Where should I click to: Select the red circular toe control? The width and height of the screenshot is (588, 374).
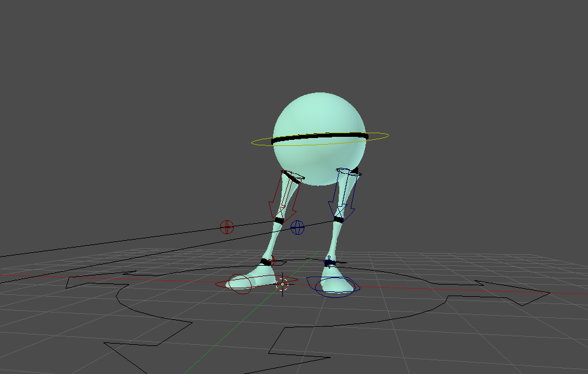tap(240, 284)
